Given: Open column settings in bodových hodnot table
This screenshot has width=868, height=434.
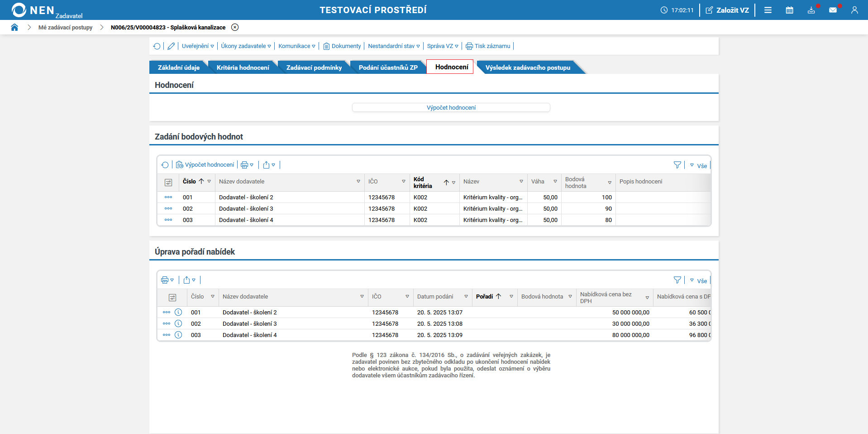Looking at the screenshot, I should pyautogui.click(x=168, y=183).
